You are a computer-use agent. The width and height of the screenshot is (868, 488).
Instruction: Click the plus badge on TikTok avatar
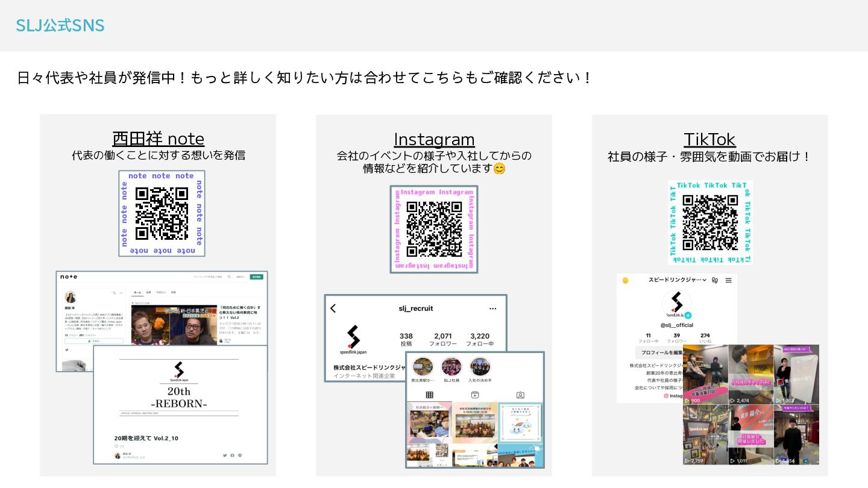pos(688,315)
